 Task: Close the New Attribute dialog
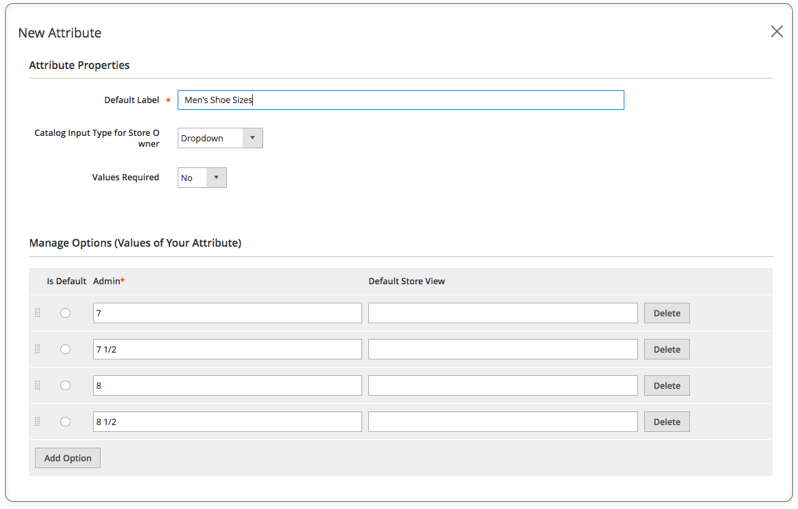777,32
